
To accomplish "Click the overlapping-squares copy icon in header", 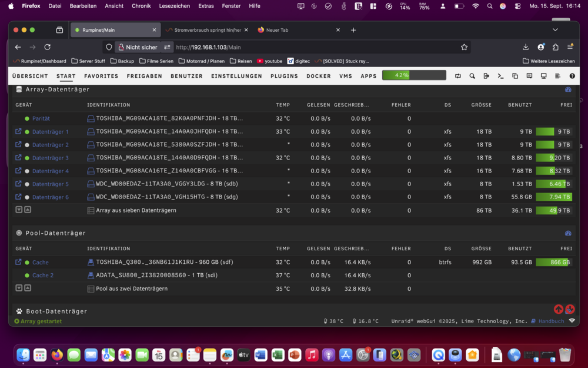I will (x=515, y=76).
